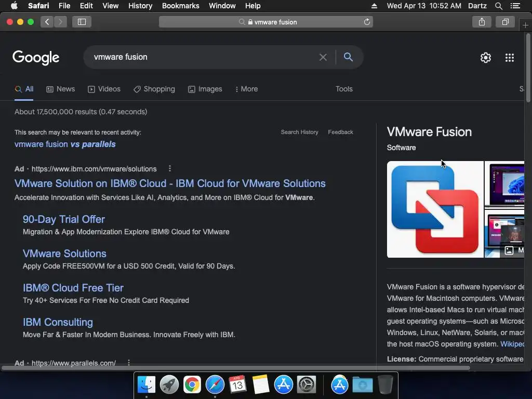Click the blue magnifier search button

(x=348, y=57)
